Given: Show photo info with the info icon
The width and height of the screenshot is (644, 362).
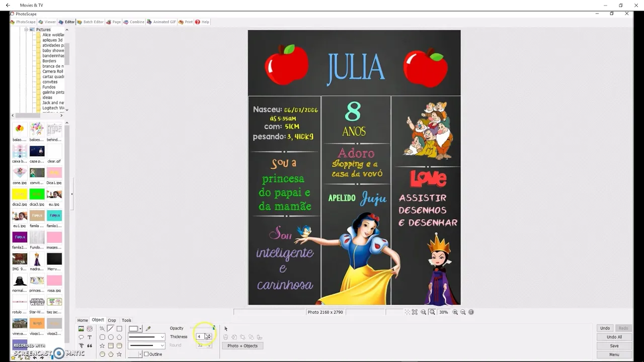Looking at the screenshot, I should tap(471, 312).
